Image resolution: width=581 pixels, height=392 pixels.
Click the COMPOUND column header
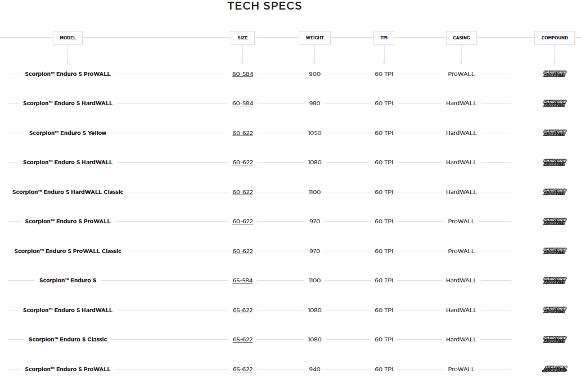[x=555, y=38]
